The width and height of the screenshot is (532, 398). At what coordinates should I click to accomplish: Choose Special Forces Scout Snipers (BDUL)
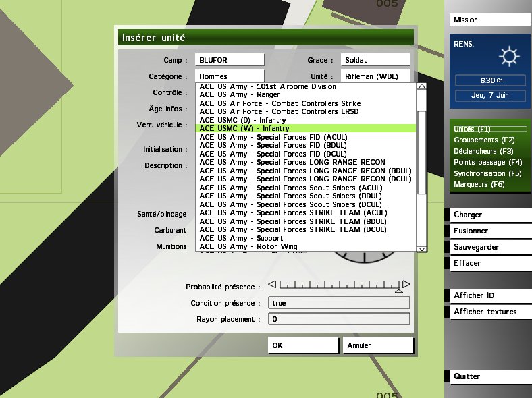click(306, 196)
